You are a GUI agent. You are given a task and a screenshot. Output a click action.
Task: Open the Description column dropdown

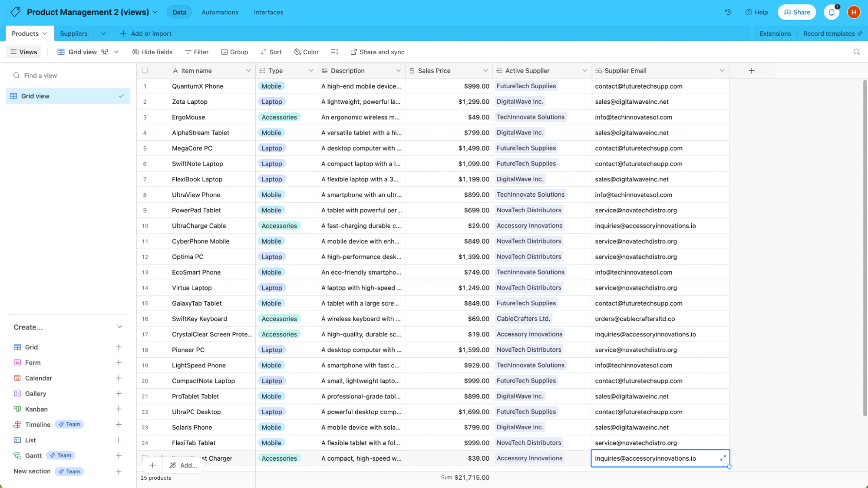[398, 71]
